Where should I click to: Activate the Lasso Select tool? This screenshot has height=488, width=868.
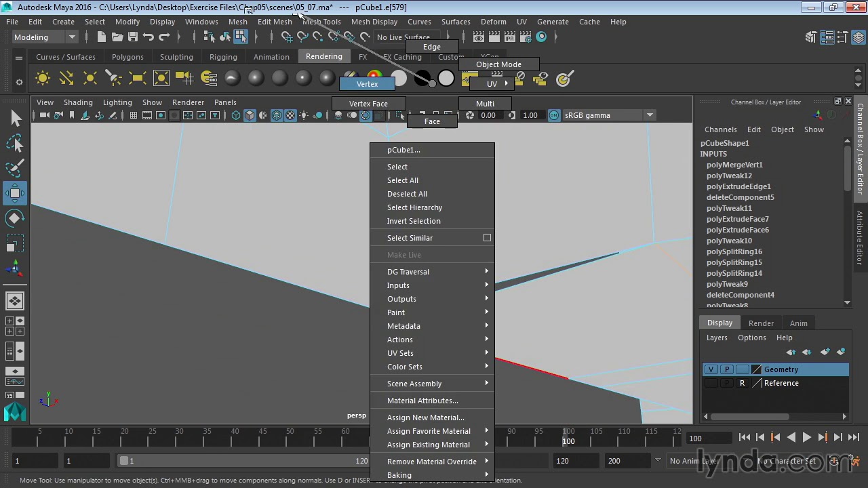15,144
